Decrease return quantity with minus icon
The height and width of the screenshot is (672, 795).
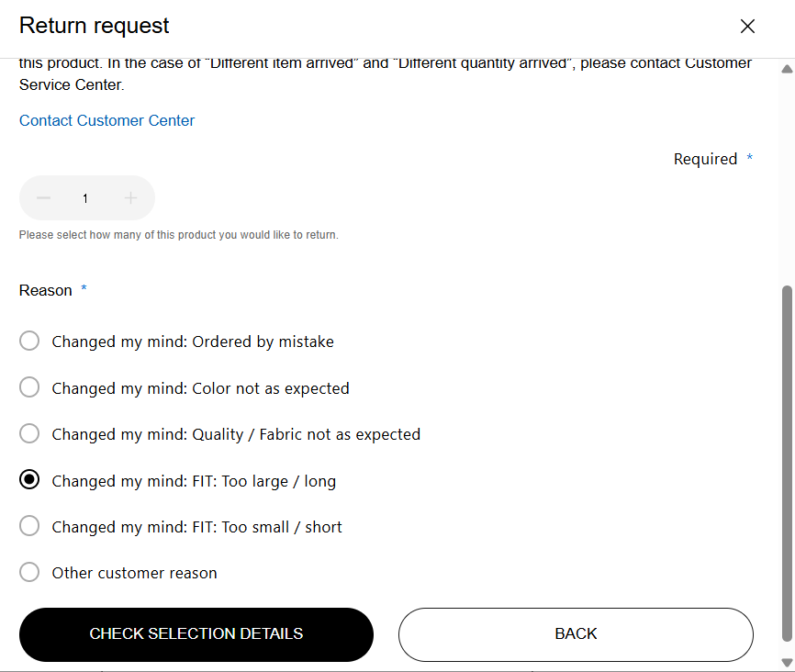coord(44,198)
